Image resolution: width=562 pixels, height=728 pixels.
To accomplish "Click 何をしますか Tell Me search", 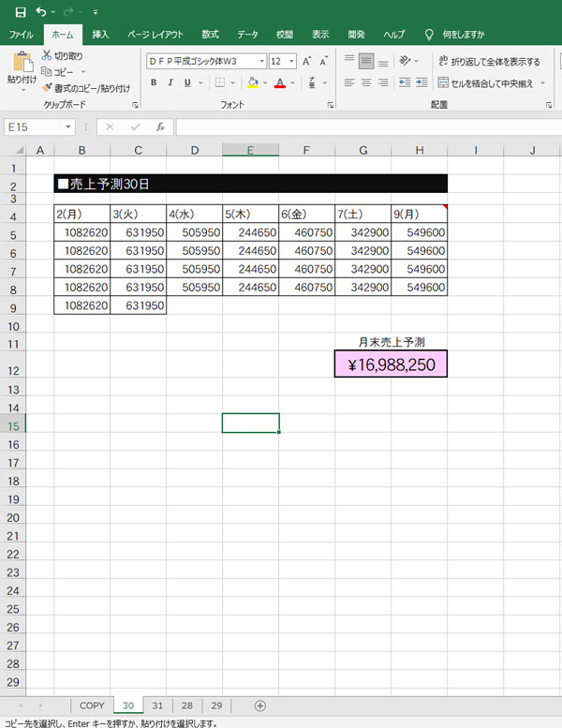I will click(455, 35).
